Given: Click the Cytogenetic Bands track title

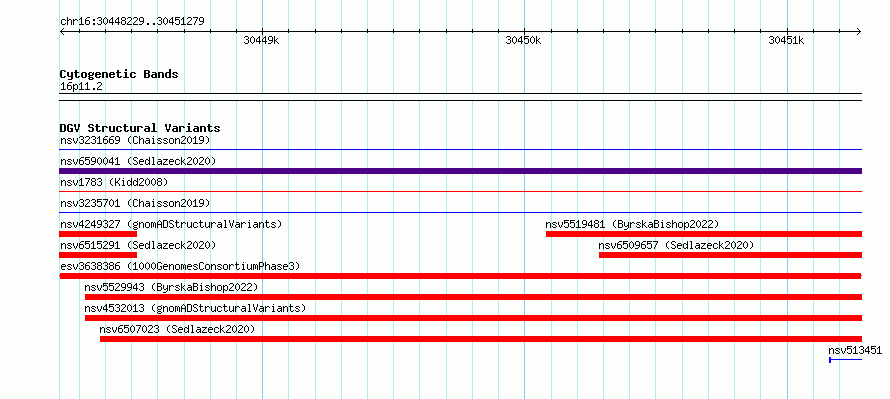Looking at the screenshot, I should point(119,74).
